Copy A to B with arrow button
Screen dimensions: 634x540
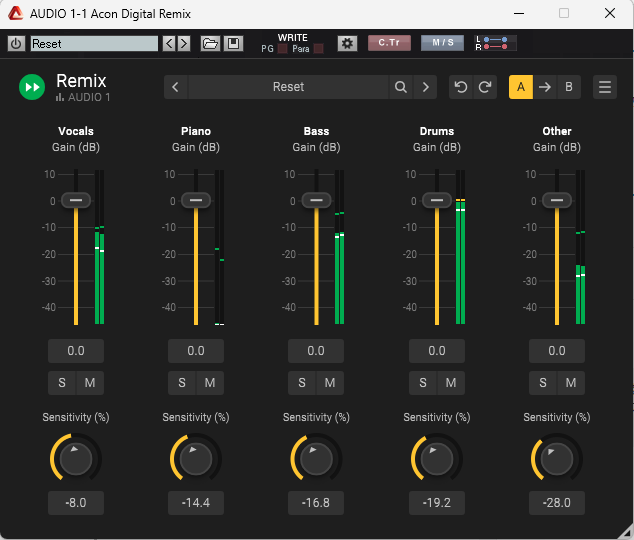(x=545, y=87)
